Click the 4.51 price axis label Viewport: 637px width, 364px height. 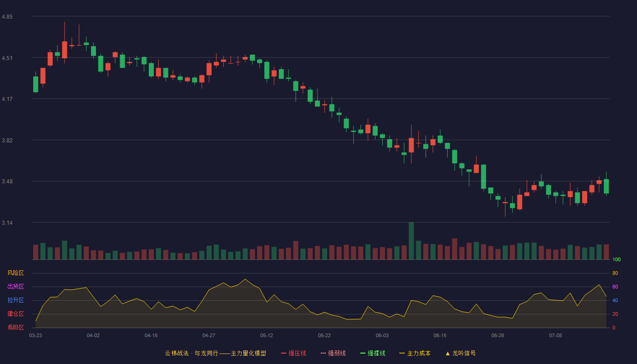7,58
